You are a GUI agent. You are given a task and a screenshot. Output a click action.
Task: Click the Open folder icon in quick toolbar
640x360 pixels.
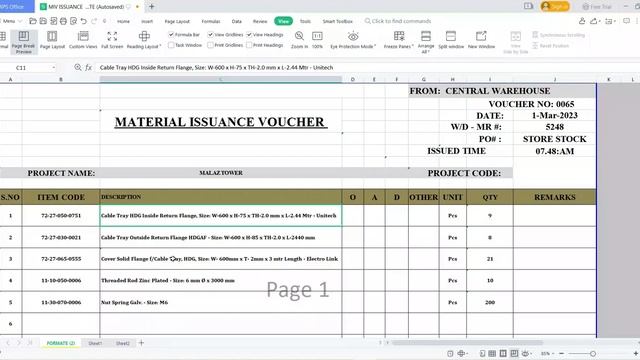(x=33, y=21)
